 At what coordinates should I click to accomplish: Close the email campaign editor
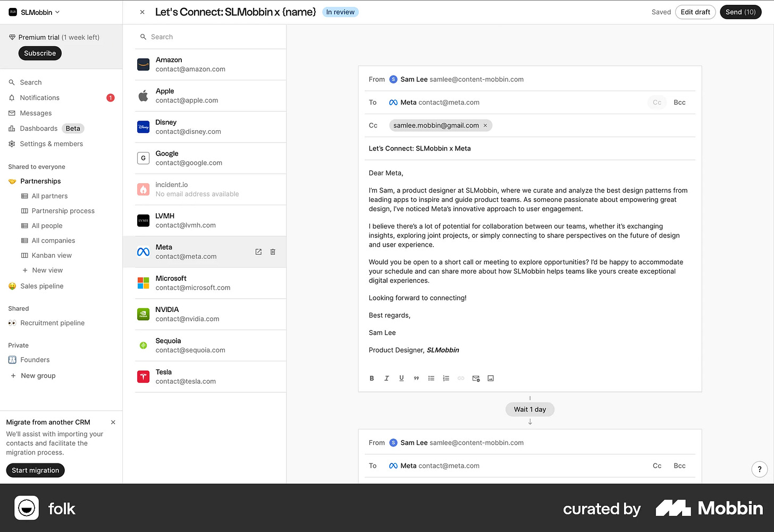pyautogui.click(x=142, y=12)
